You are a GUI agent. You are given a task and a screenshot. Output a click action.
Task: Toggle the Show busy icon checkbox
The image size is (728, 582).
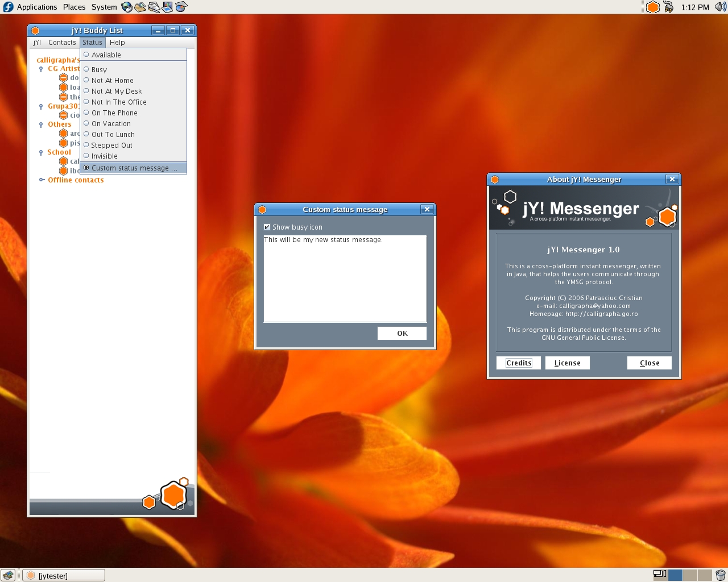pyautogui.click(x=267, y=227)
